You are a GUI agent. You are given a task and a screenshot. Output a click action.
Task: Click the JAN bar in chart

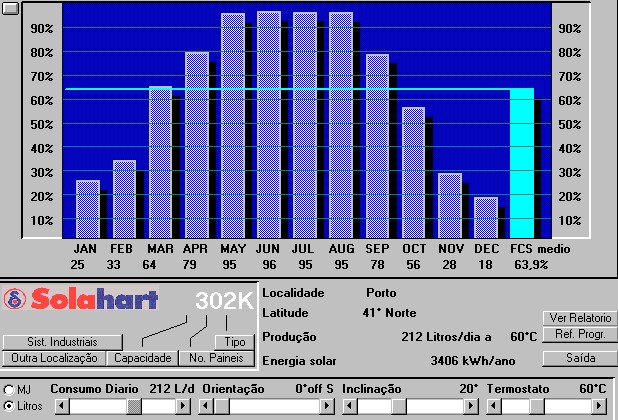click(x=88, y=209)
